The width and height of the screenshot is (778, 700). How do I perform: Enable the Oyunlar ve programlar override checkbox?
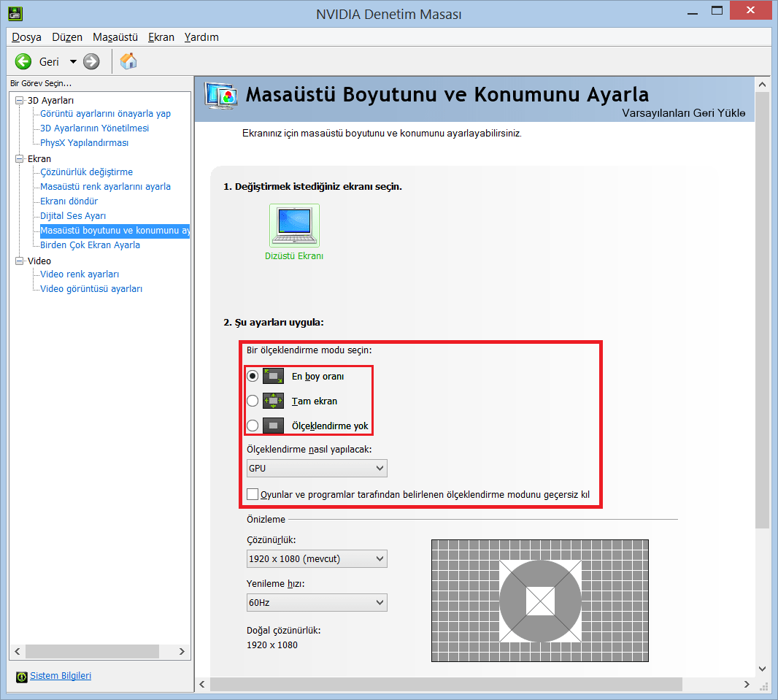pos(252,493)
